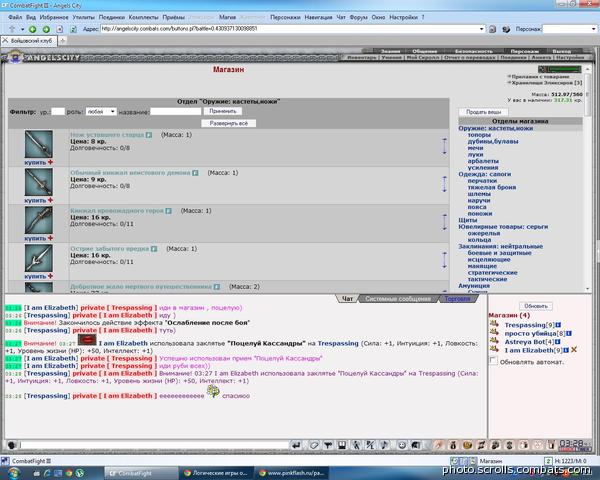
Task: Click the CombatFight taskbar button
Action: (141, 473)
